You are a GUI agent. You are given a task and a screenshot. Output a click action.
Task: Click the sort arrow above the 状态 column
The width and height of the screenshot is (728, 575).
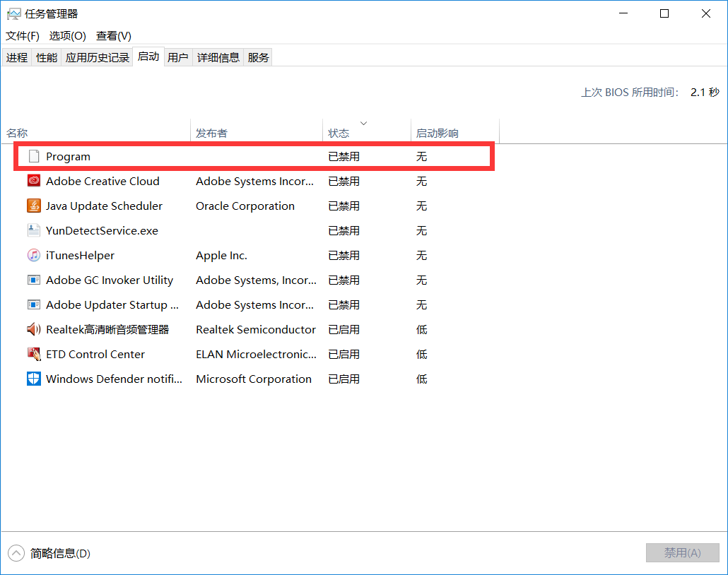click(363, 123)
